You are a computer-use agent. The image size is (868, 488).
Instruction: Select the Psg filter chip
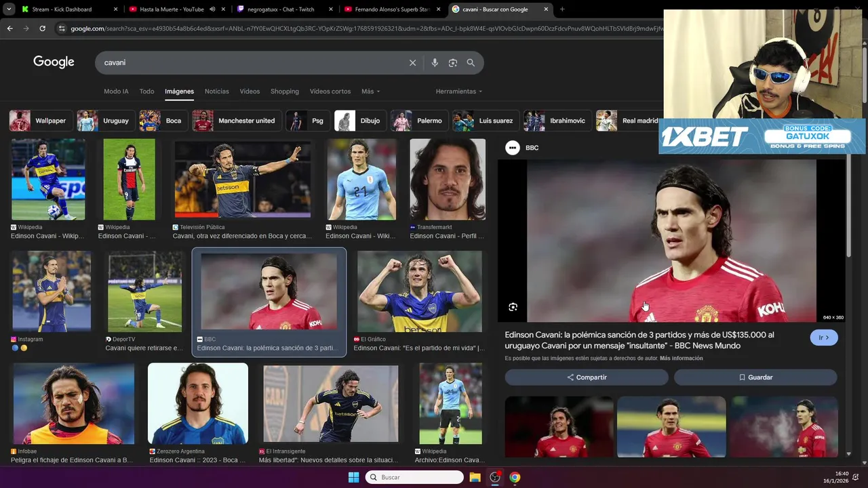[x=308, y=121]
